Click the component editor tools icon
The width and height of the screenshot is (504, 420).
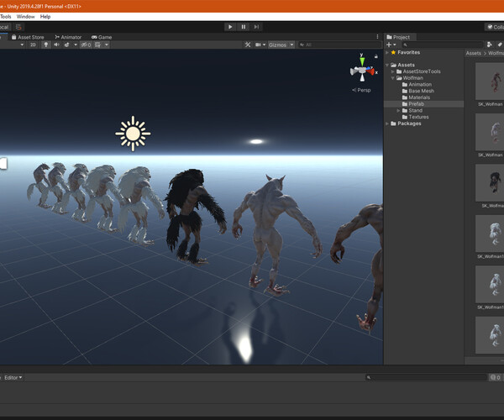pos(248,45)
